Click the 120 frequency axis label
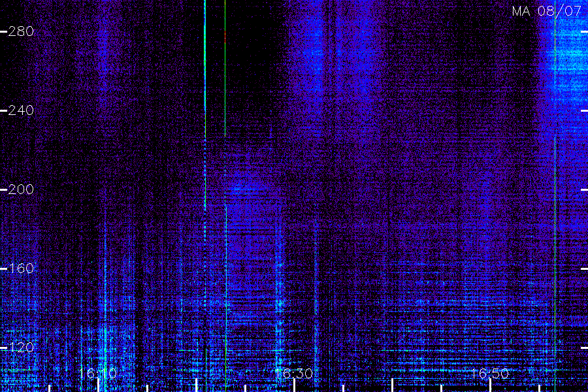The width and height of the screenshot is (588, 392). (x=21, y=348)
